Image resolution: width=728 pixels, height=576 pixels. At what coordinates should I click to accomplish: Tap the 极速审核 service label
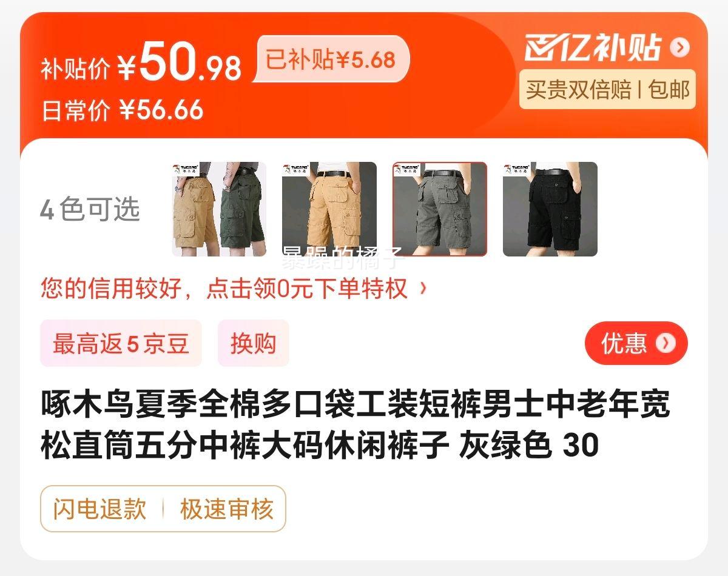coord(227,509)
